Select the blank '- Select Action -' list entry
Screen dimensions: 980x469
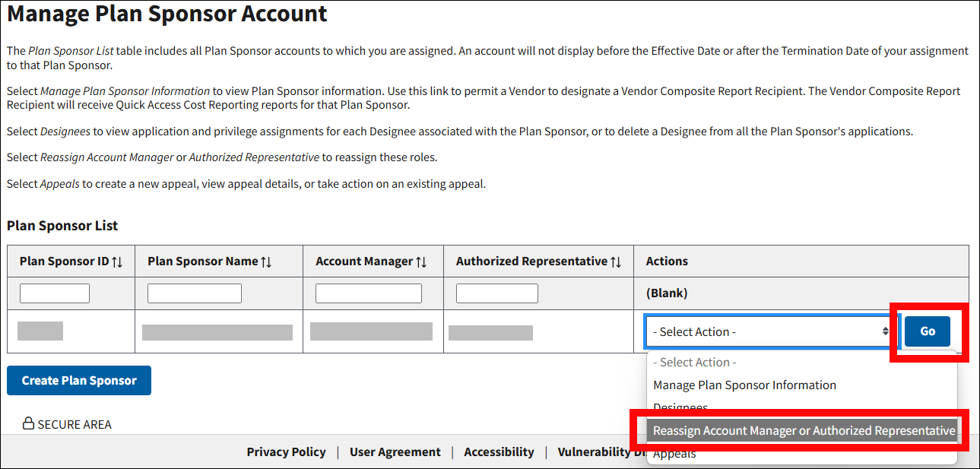pos(695,363)
